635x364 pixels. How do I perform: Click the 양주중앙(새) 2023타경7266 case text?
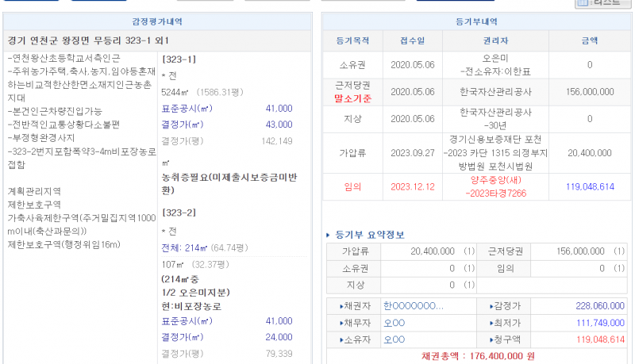pyautogui.click(x=496, y=186)
